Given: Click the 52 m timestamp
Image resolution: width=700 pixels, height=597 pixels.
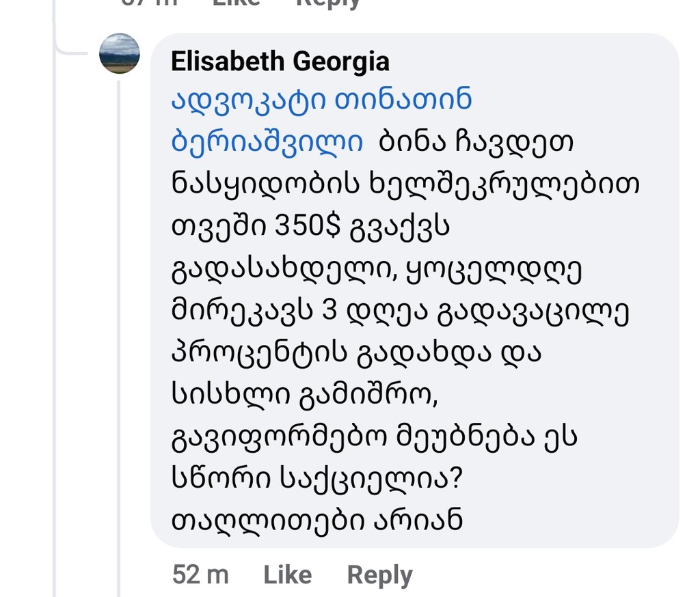Looking at the screenshot, I should click(x=200, y=574).
